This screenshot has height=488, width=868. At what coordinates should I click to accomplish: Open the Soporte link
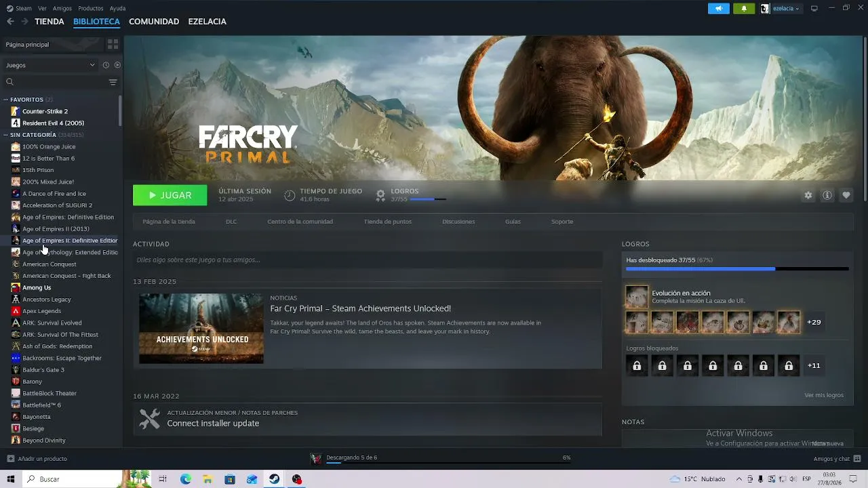tap(562, 222)
